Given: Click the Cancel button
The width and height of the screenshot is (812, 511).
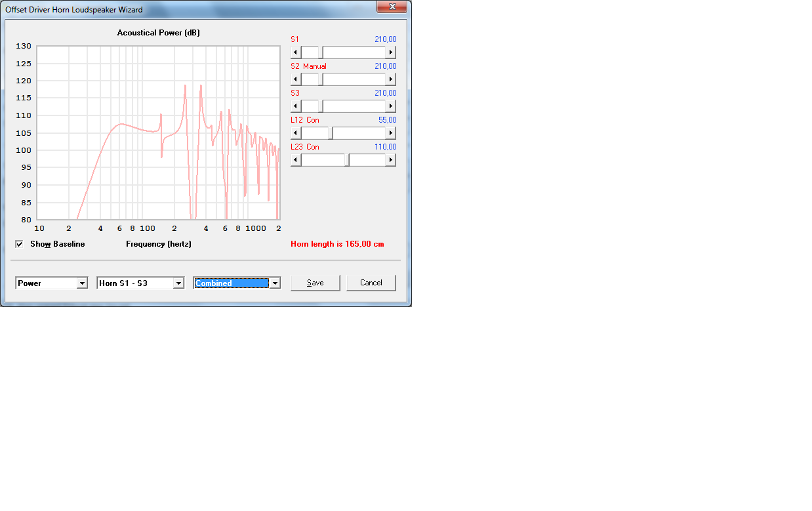Looking at the screenshot, I should pos(371,283).
